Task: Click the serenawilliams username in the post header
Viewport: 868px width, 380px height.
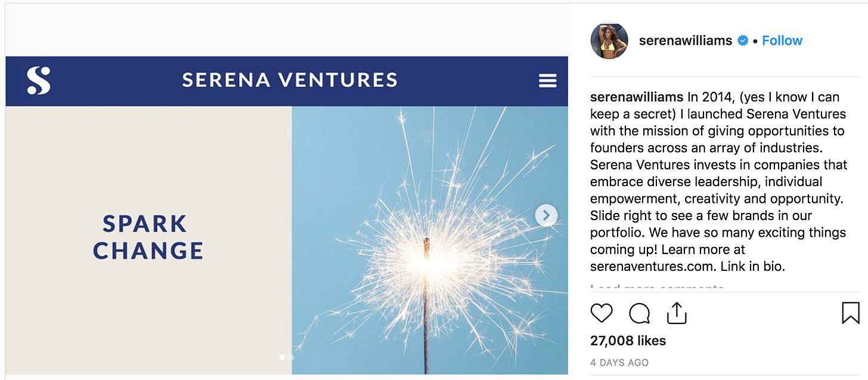Action: [x=685, y=41]
